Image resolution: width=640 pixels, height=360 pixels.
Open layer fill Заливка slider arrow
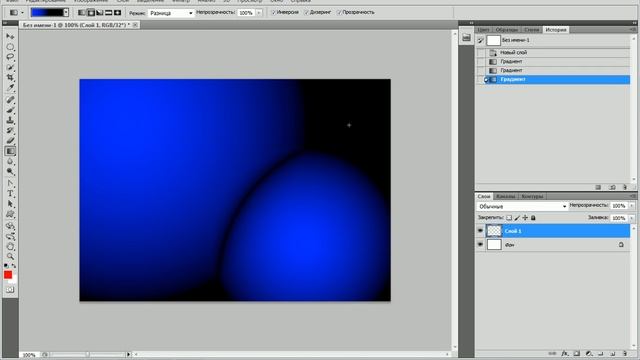(x=631, y=218)
